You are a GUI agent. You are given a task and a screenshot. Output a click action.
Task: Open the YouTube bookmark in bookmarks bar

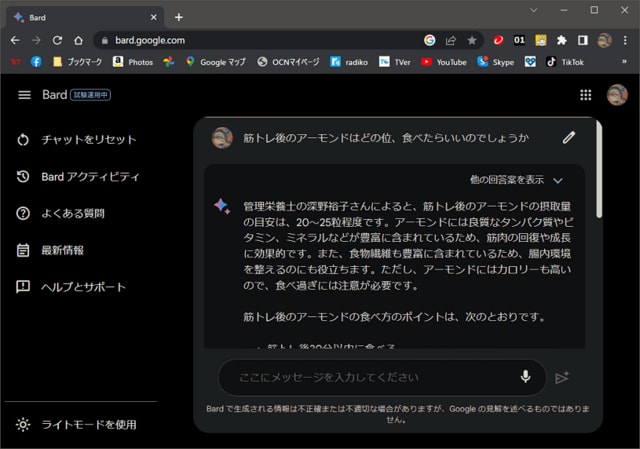(x=444, y=62)
